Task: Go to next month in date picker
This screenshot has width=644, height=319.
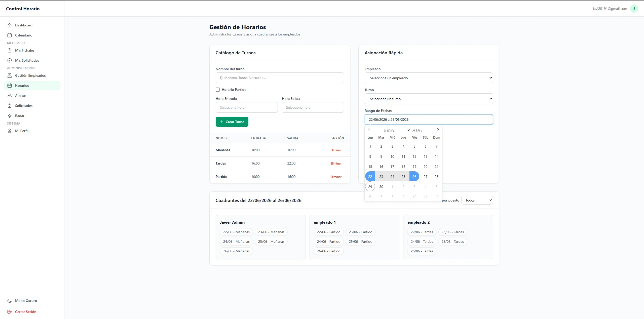Action: (438, 130)
